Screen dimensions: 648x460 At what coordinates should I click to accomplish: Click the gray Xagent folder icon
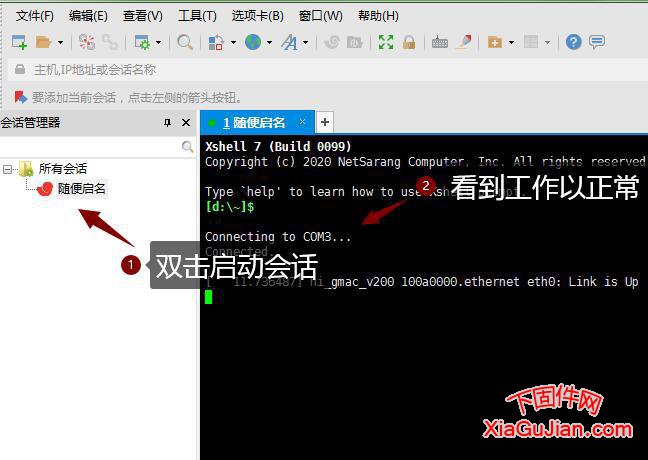point(355,42)
